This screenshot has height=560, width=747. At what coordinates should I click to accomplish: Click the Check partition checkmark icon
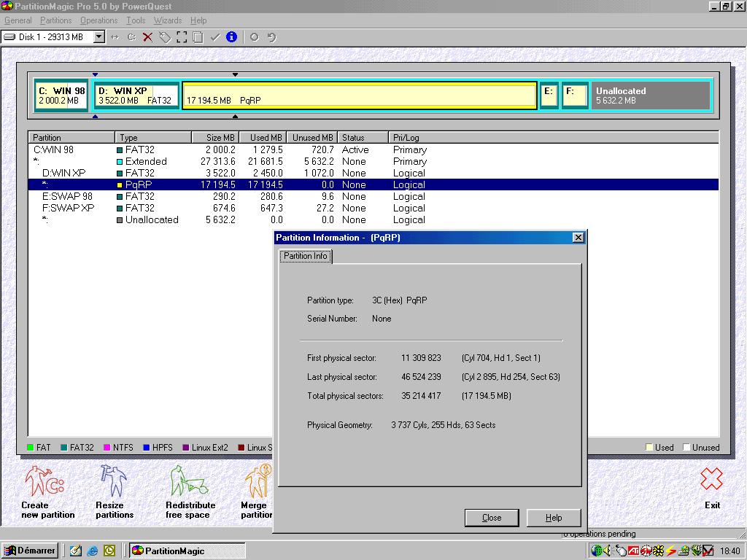coord(215,37)
